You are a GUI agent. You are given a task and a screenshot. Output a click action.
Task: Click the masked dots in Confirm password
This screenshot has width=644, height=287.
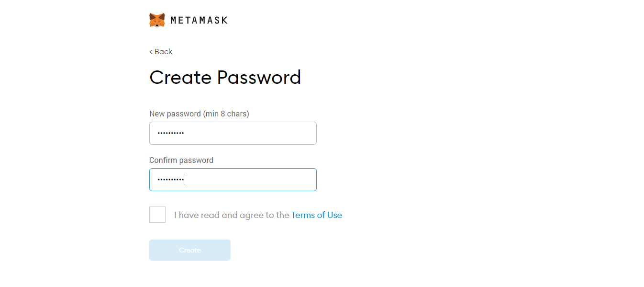(171, 180)
